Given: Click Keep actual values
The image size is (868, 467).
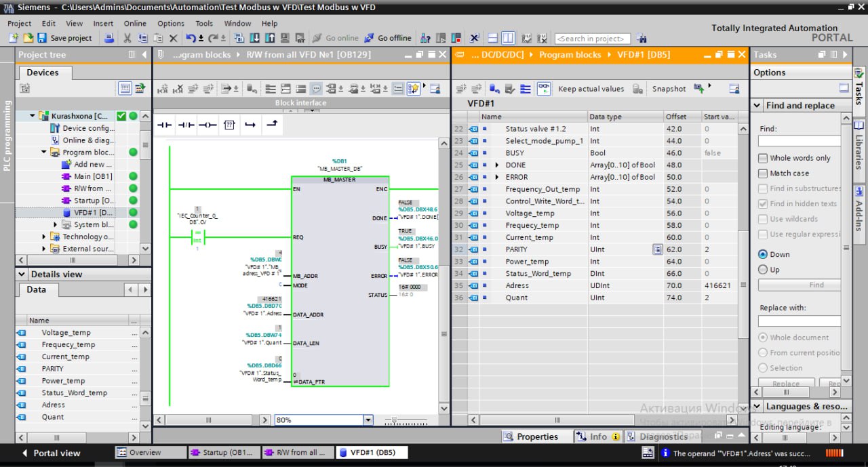Looking at the screenshot, I should point(591,89).
